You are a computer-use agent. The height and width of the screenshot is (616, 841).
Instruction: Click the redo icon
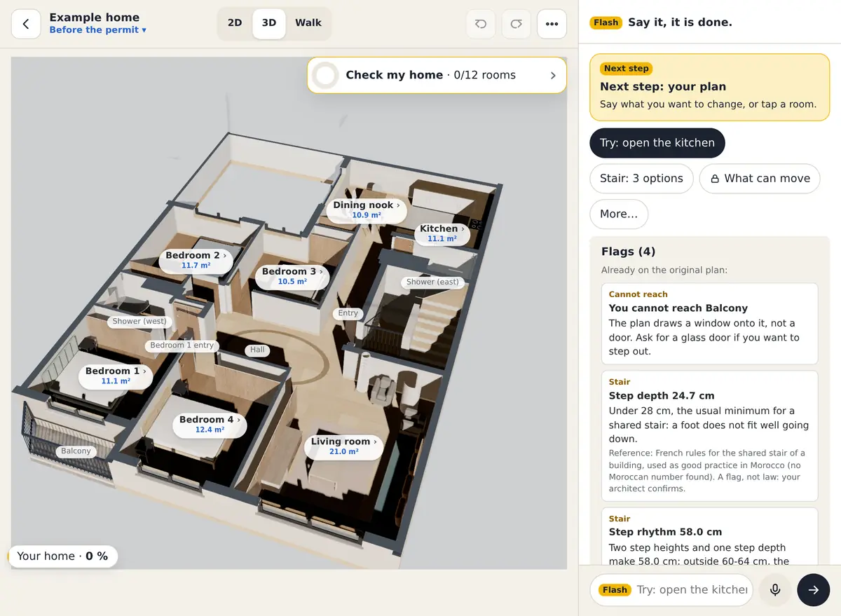click(517, 24)
